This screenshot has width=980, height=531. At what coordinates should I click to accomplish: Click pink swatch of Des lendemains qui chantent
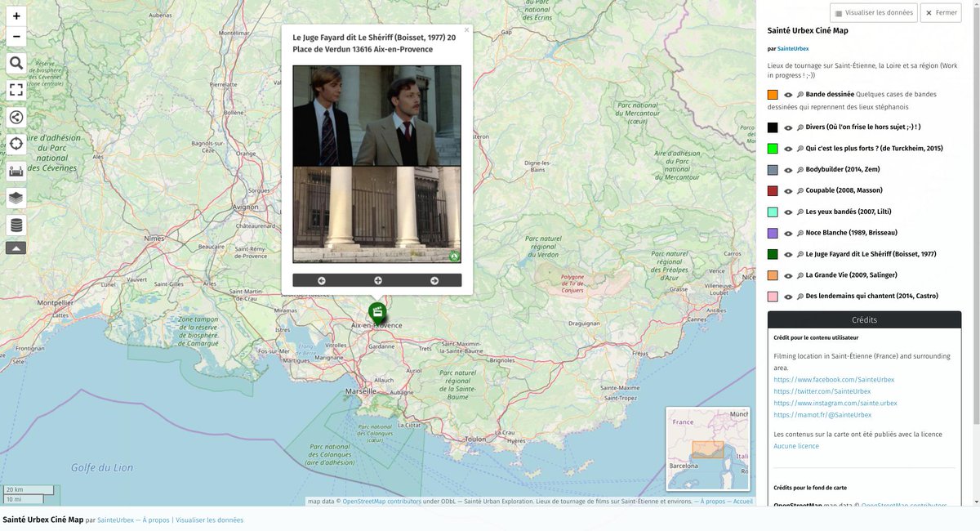click(773, 297)
